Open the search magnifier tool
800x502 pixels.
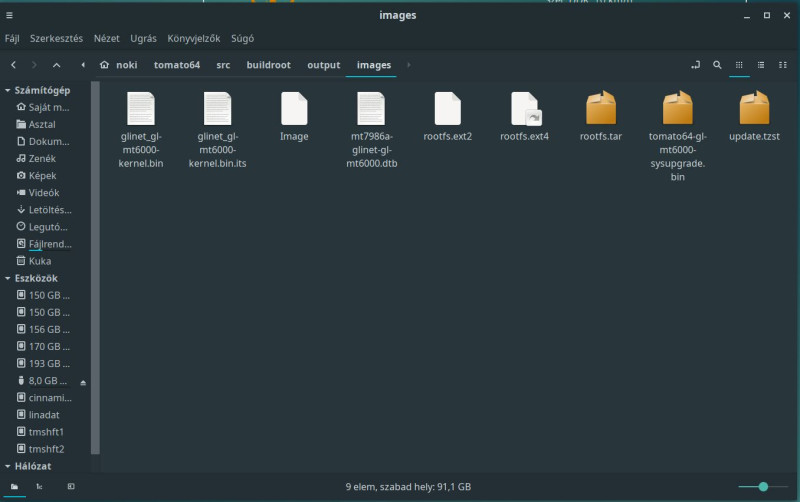[717, 65]
